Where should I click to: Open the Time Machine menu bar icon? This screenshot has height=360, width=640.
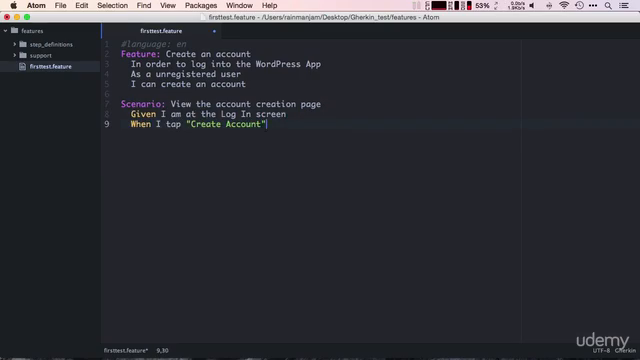coord(579,5)
